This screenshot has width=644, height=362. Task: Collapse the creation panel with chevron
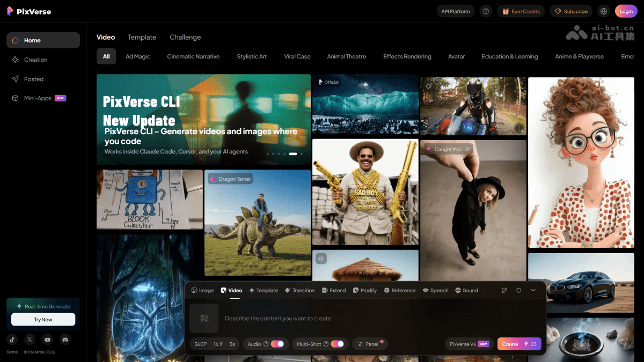(x=533, y=290)
